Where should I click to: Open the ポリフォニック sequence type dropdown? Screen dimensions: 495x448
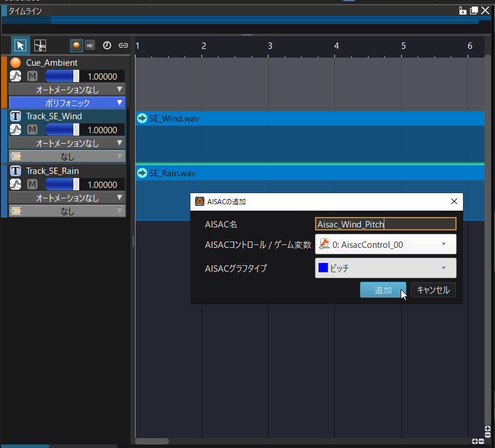click(x=67, y=103)
